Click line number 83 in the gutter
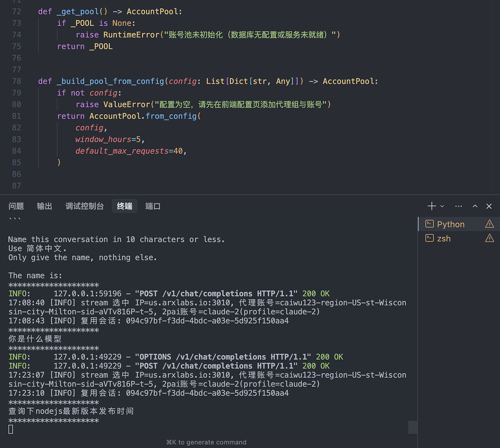This screenshot has width=500, height=448. pyautogui.click(x=17, y=139)
